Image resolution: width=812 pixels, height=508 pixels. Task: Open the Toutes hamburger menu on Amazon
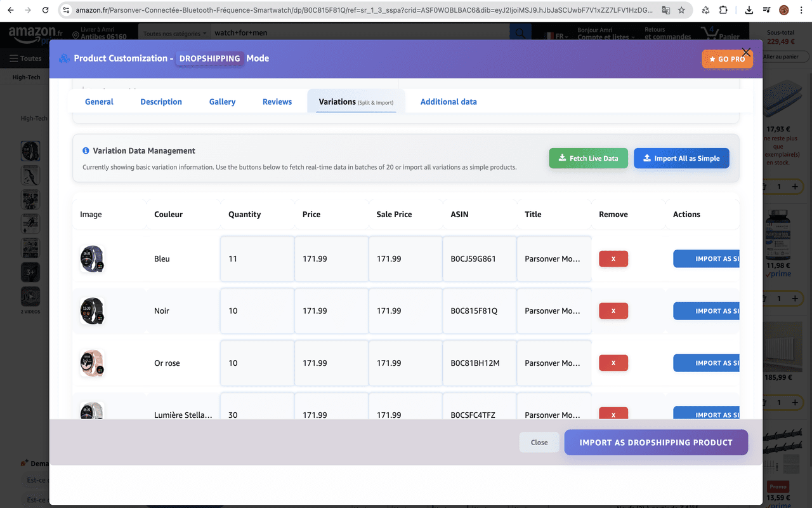click(25, 58)
